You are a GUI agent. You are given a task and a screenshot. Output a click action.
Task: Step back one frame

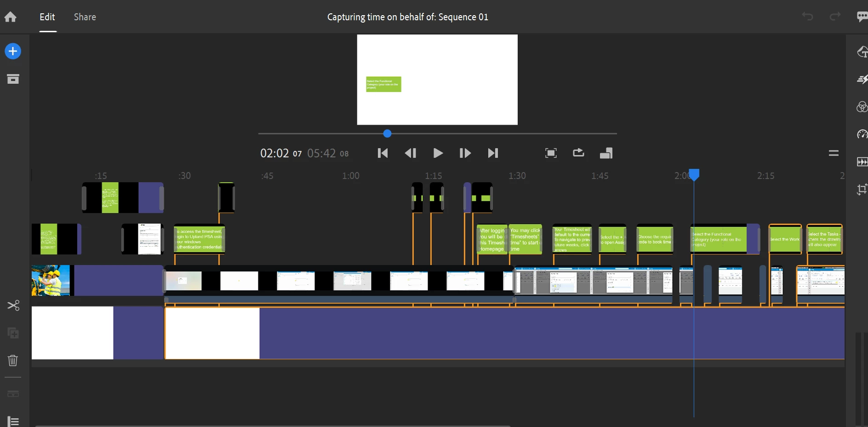[x=411, y=153]
